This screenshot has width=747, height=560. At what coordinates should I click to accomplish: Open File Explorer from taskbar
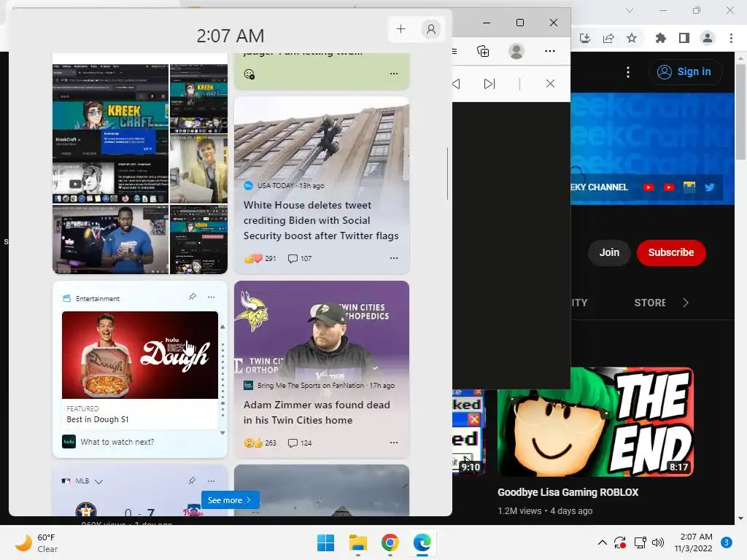[x=357, y=542]
